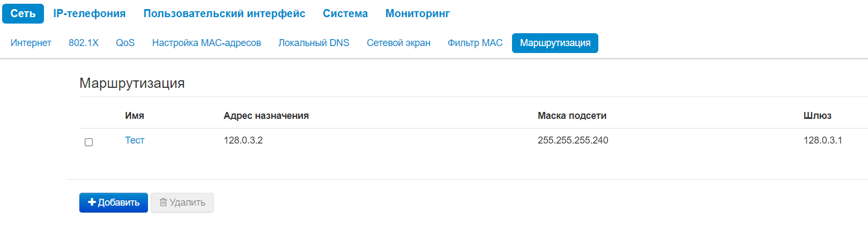Open the Пользовательский интерфейс tab
868x226 pixels.
coord(224,14)
